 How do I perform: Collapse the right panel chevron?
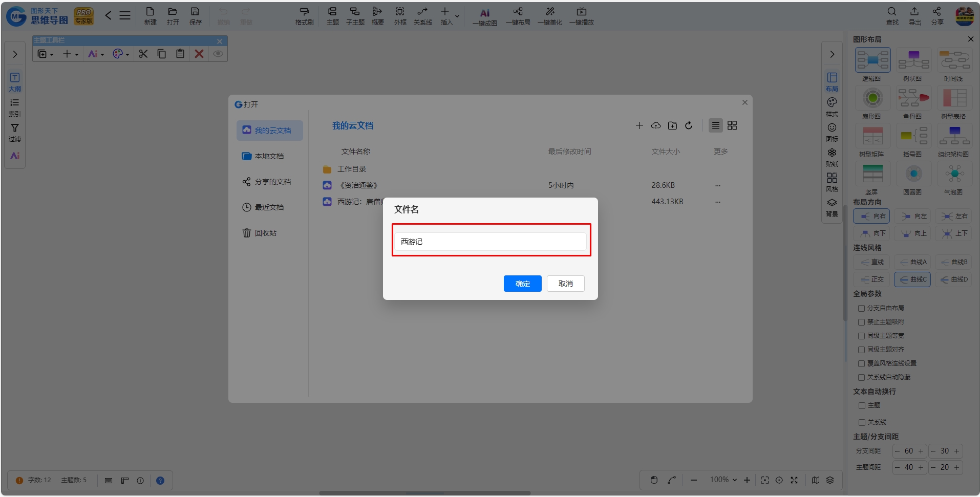tap(832, 54)
